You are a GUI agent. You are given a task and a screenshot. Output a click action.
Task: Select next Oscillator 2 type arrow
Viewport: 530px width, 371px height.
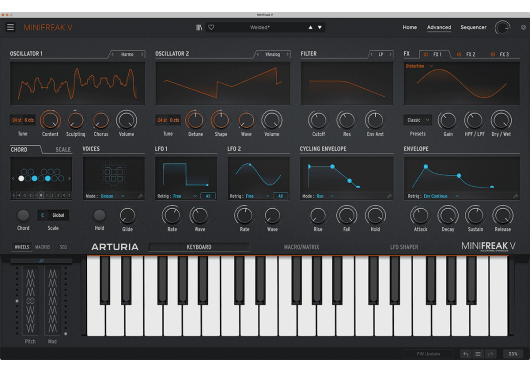[x=288, y=54]
